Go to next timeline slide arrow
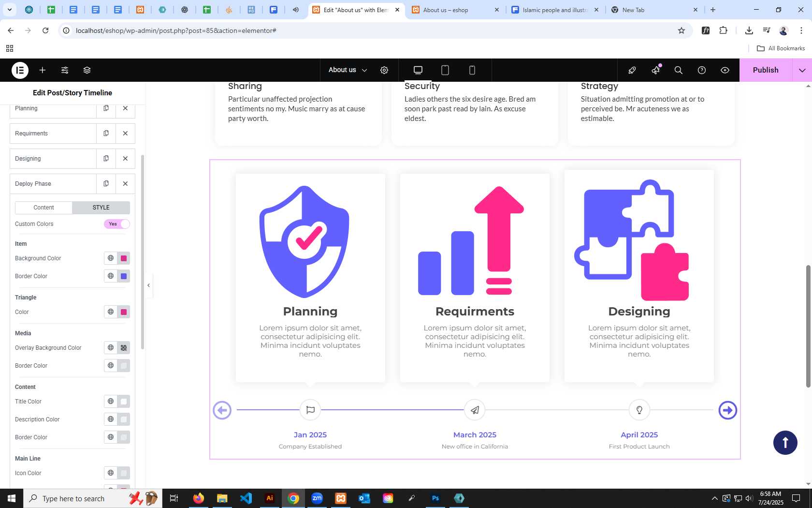Screen dimensions: 812x508 727,410
